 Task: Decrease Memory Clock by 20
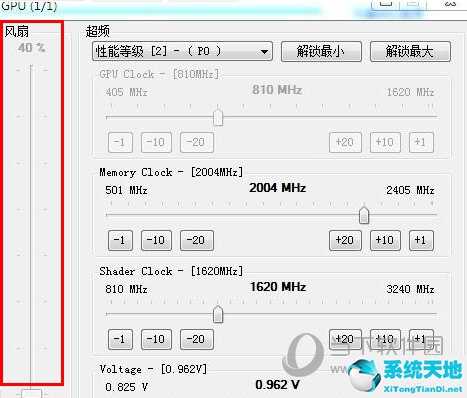pyautogui.click(x=197, y=240)
